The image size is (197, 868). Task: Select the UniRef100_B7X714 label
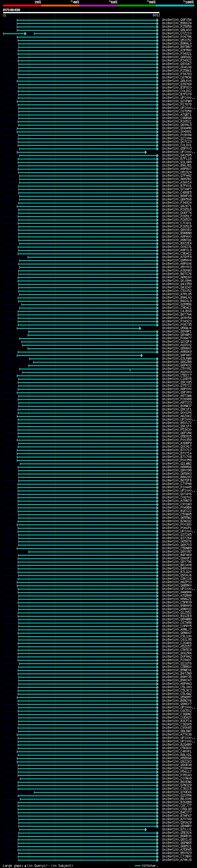coord(176,454)
